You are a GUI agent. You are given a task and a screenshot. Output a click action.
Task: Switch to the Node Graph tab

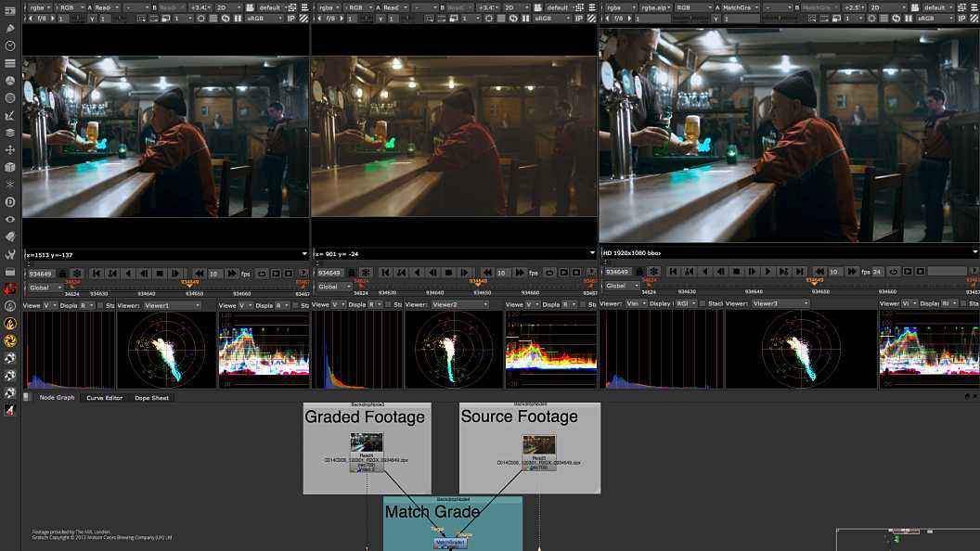[x=57, y=397]
